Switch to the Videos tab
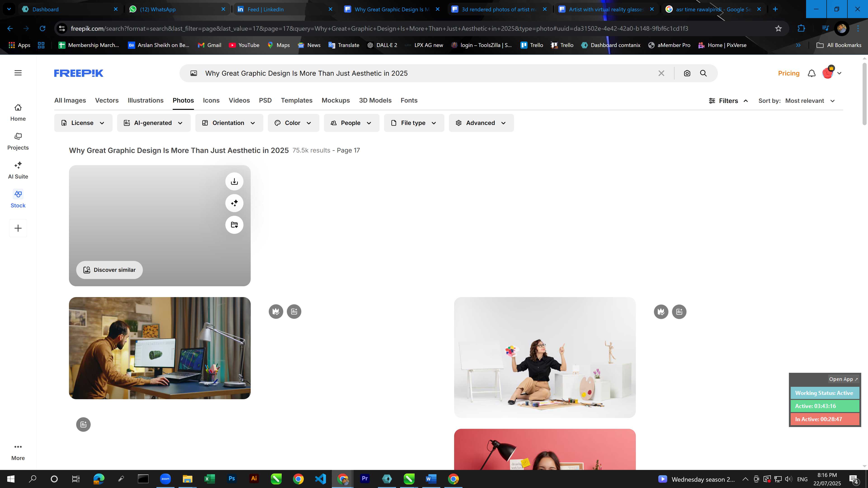This screenshot has width=868, height=488. tap(239, 100)
